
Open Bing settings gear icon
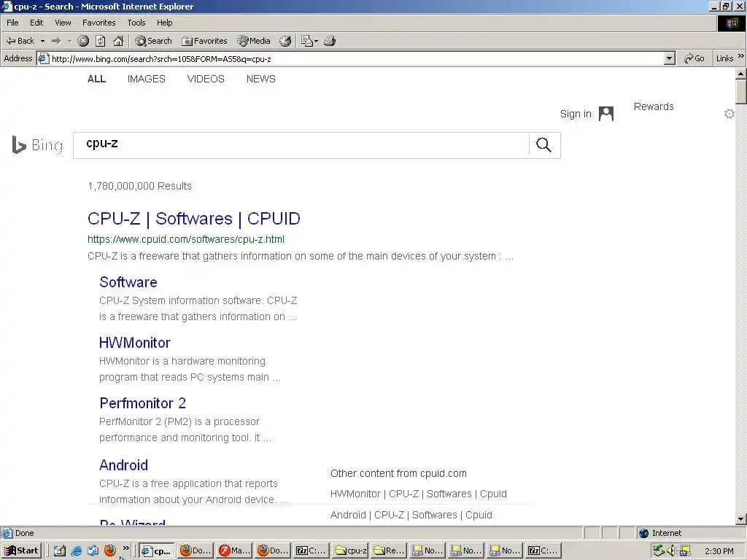tap(729, 114)
